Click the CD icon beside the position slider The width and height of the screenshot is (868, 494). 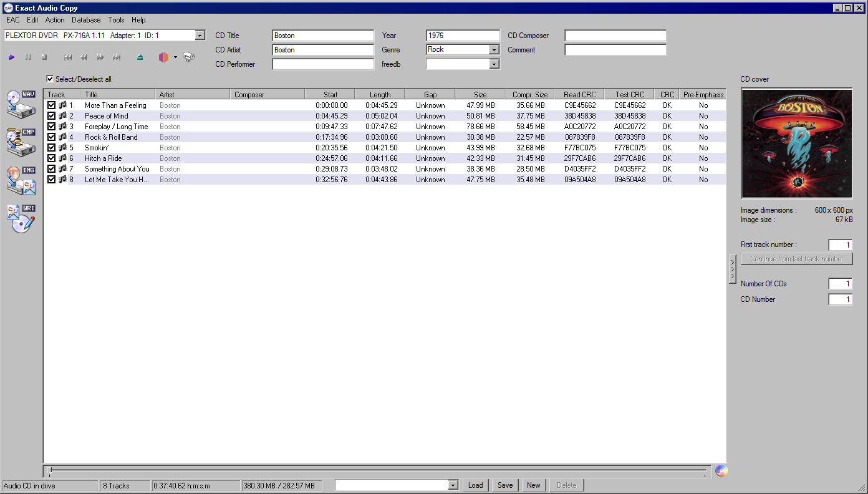721,471
